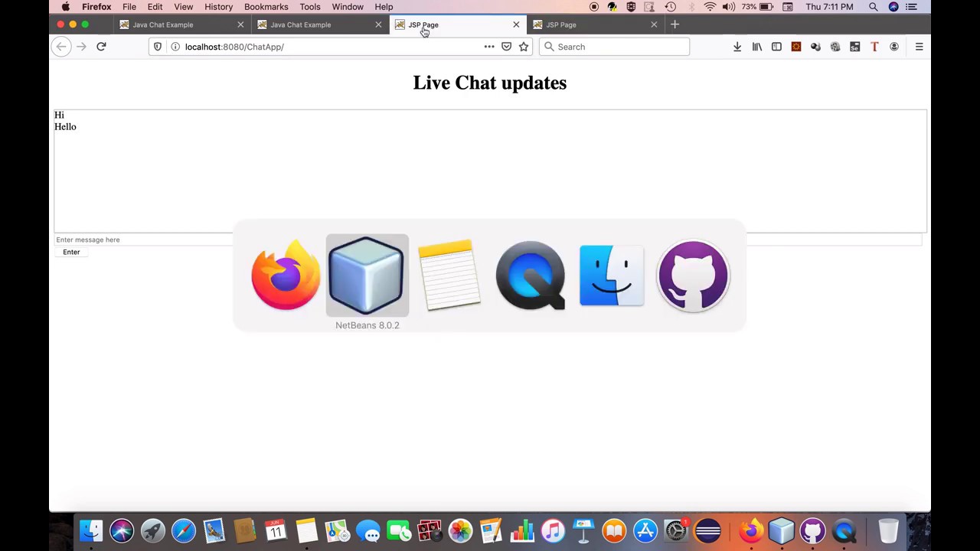The image size is (980, 551).
Task: Reload the current page
Action: pyautogui.click(x=101, y=47)
